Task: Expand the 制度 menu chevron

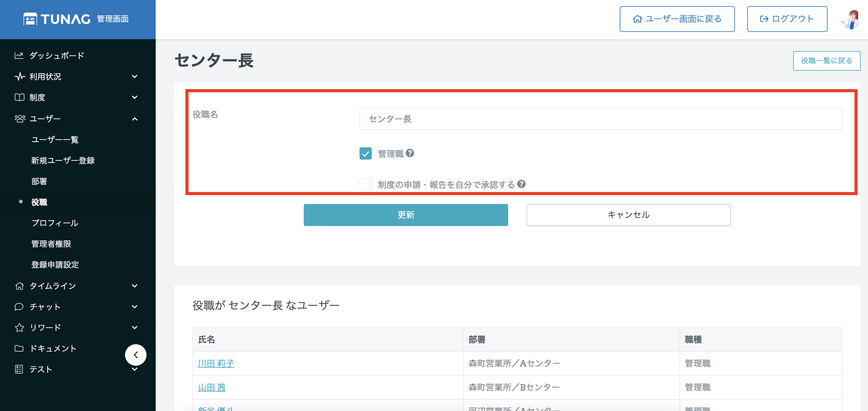Action: coord(135,97)
